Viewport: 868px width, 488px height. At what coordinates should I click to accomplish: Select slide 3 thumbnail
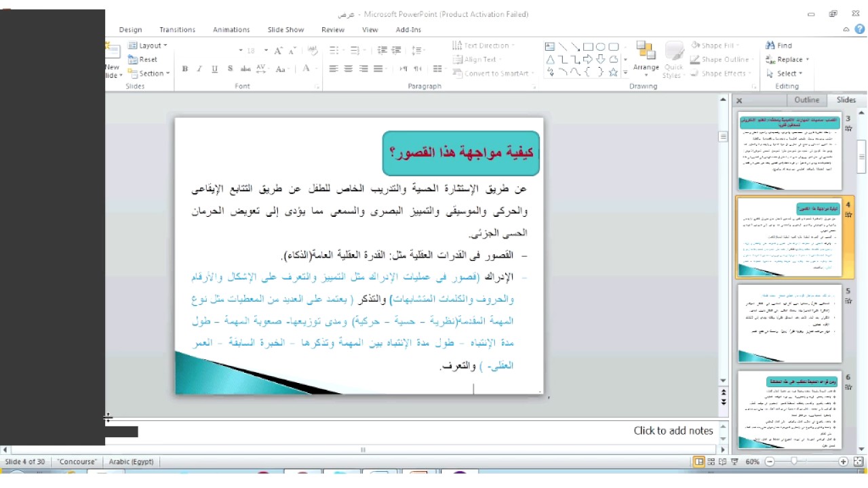pos(790,152)
